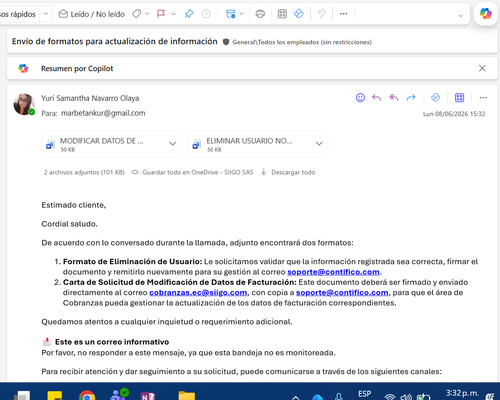Screen dimensions: 500x400
Task: Open File Explorer folder in taskbar
Action: click(187, 396)
